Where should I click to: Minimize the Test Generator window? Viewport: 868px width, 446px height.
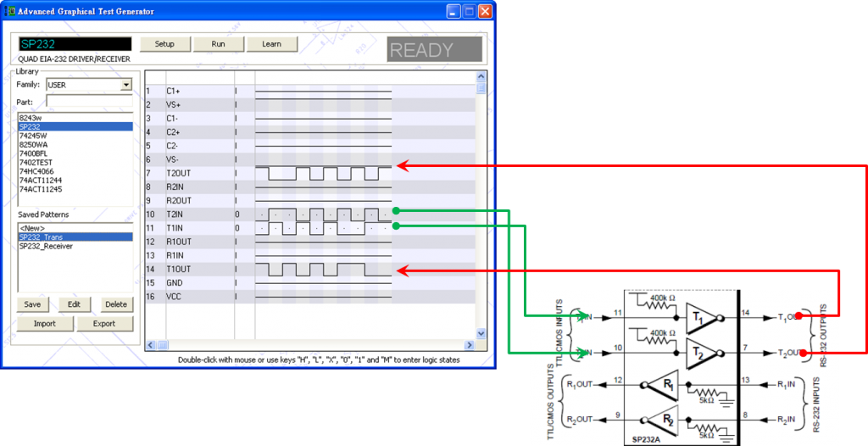(x=454, y=11)
